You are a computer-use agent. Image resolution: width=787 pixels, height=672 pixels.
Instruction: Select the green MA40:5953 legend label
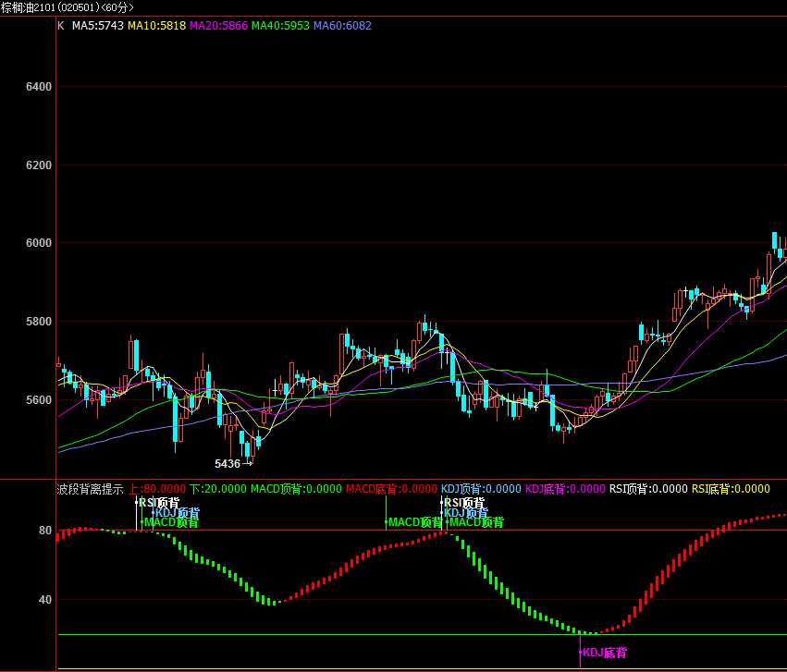coord(280,26)
